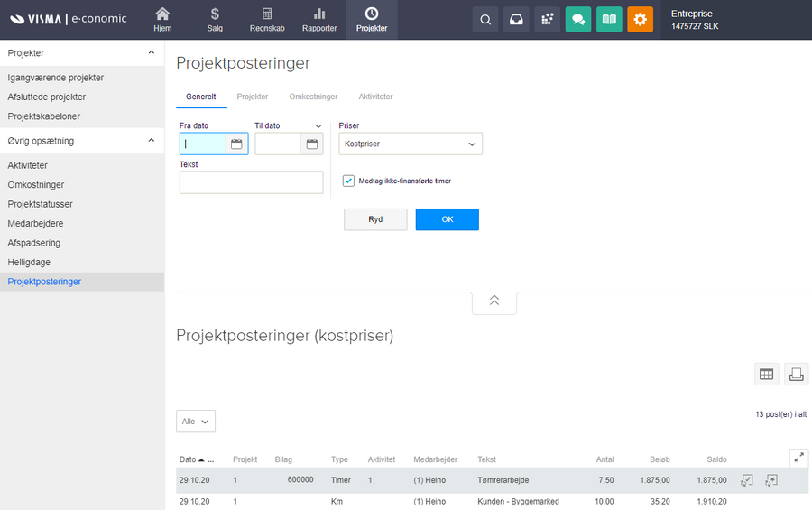812x510 pixels.
Task: Click the search magnifier icon in header
Action: [485, 20]
